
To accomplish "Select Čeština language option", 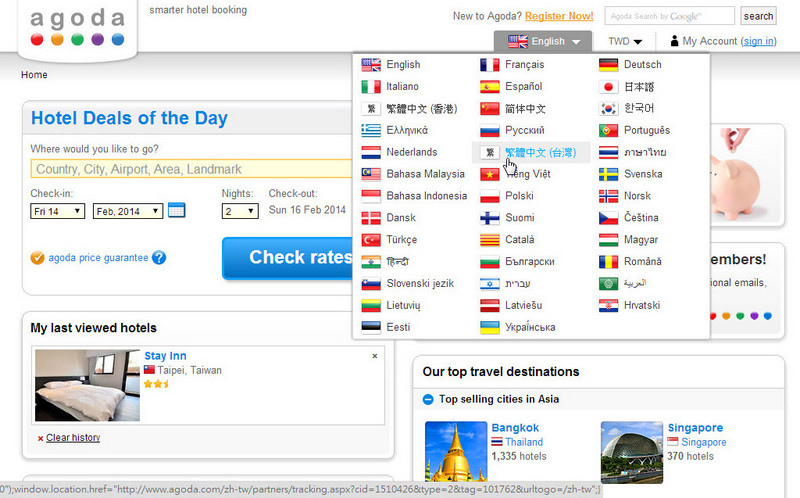I will click(641, 218).
